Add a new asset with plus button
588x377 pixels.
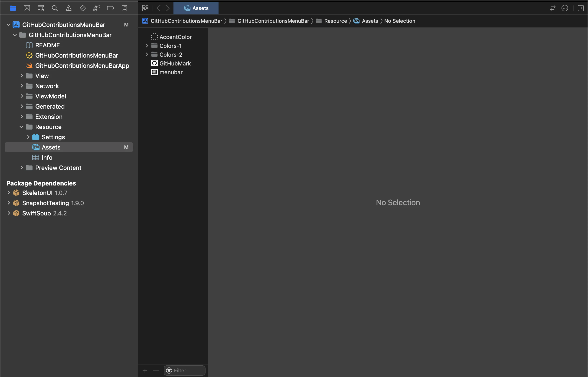point(145,371)
